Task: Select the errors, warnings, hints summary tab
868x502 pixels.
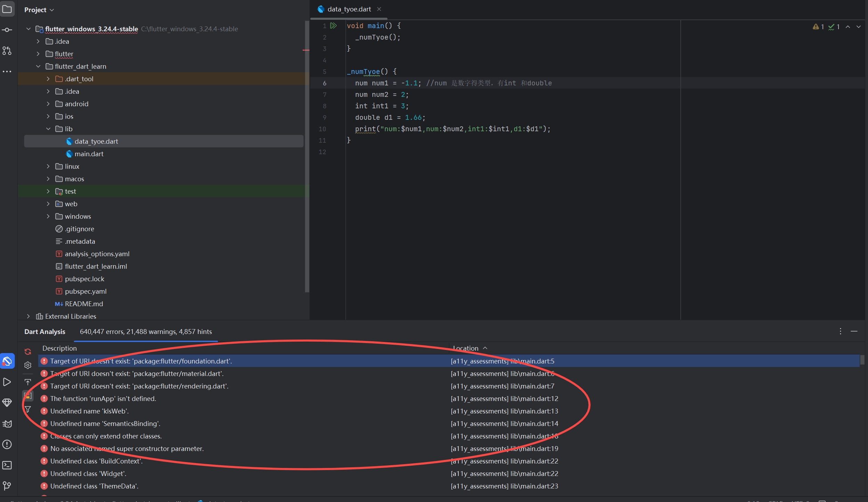Action: [x=146, y=332]
